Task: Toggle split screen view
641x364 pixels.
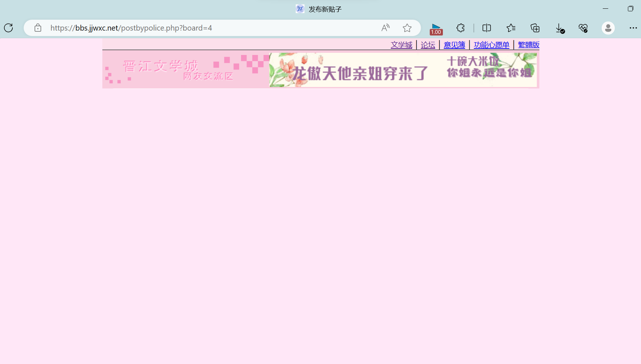Action: pyautogui.click(x=487, y=28)
